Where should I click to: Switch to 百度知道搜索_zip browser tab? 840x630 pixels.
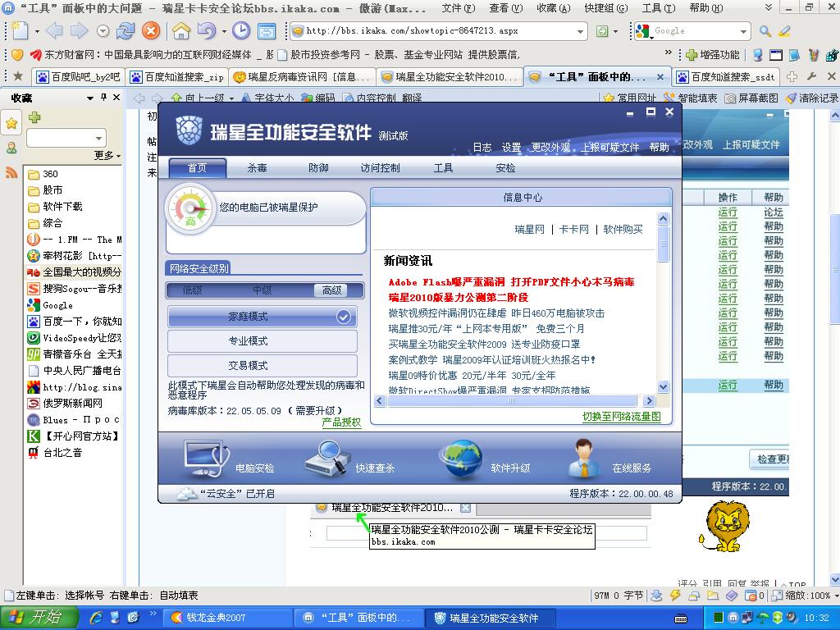click(x=177, y=77)
